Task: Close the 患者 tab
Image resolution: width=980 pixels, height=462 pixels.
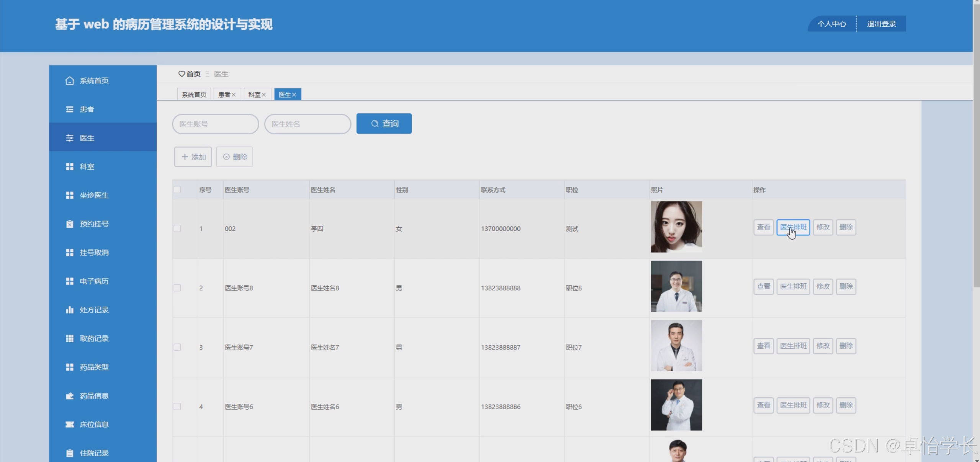Action: click(234, 95)
